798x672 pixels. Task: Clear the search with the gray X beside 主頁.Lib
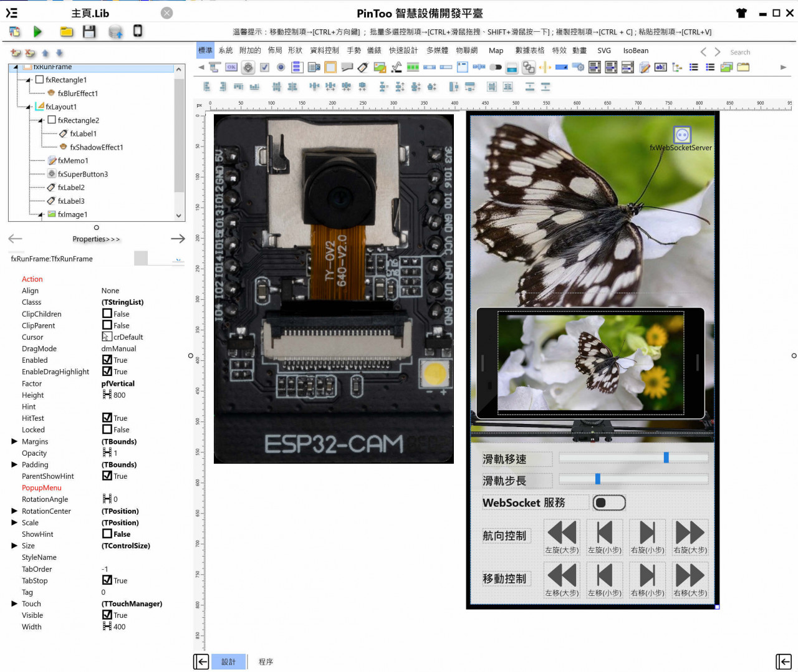tap(166, 13)
